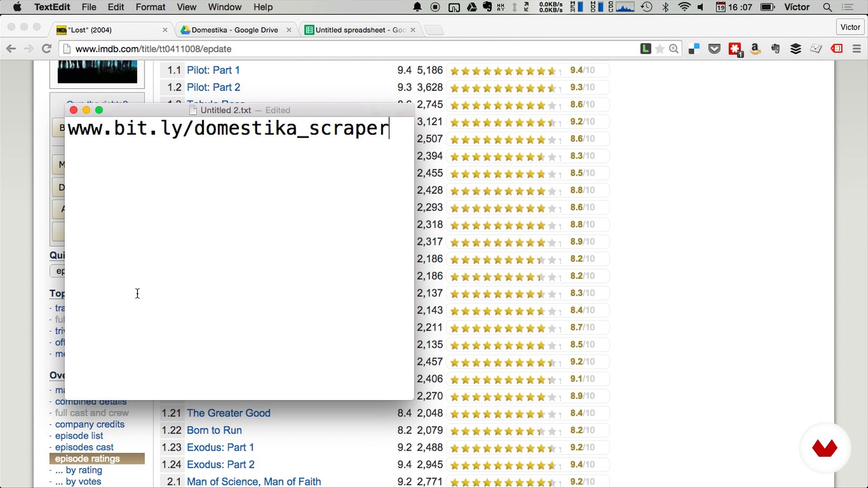The image size is (868, 488).
Task: Open the Edit menu
Action: point(116,7)
